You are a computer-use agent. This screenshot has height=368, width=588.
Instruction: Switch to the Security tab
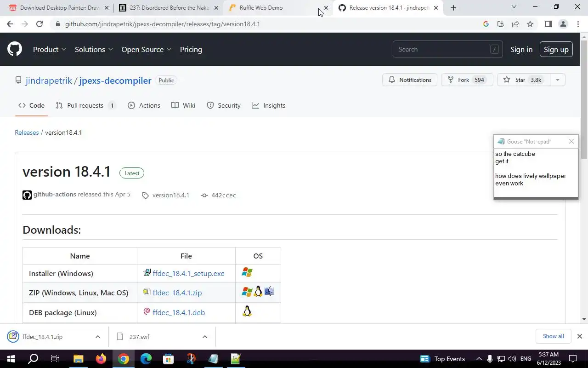tap(224, 105)
